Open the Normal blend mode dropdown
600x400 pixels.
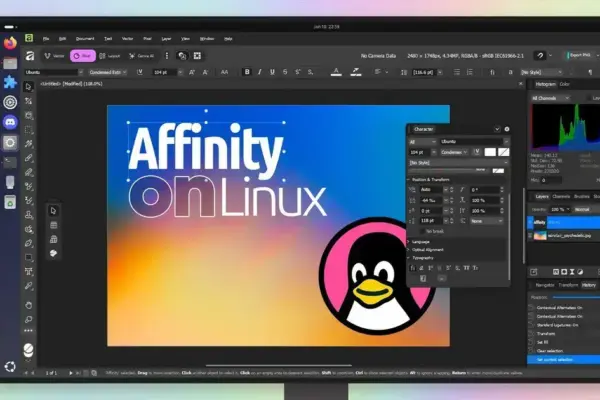pyautogui.click(x=587, y=209)
